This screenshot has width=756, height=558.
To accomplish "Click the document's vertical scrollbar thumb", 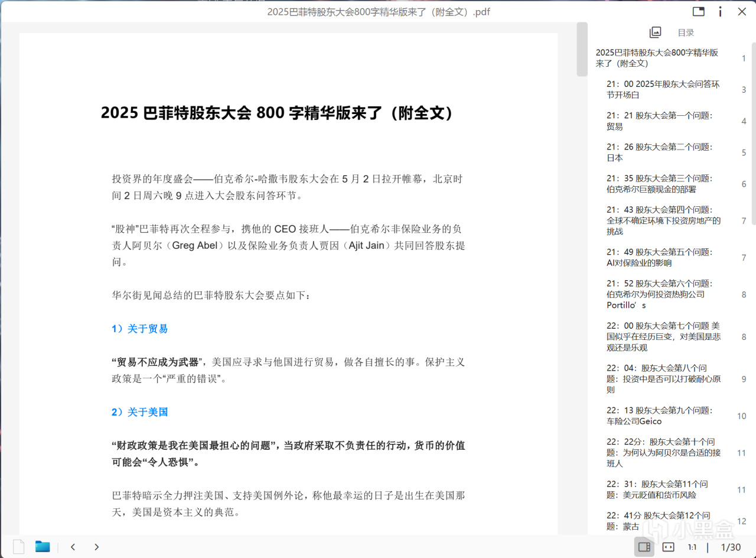I will [x=582, y=49].
